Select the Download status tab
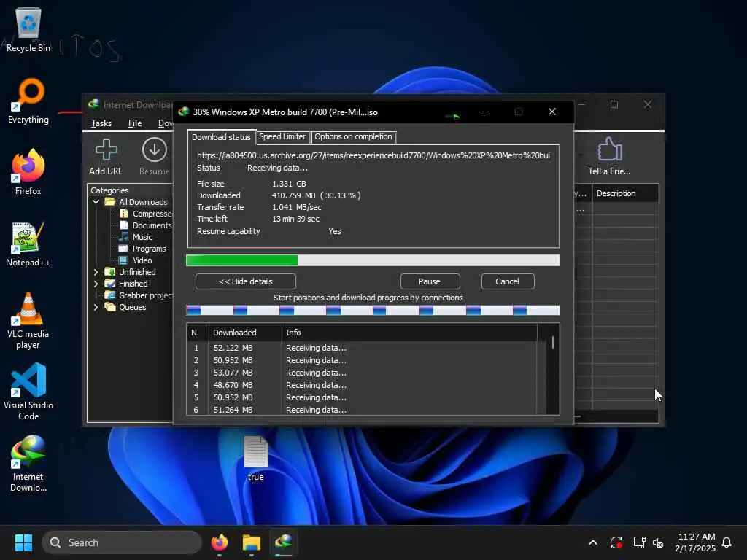 (221, 137)
